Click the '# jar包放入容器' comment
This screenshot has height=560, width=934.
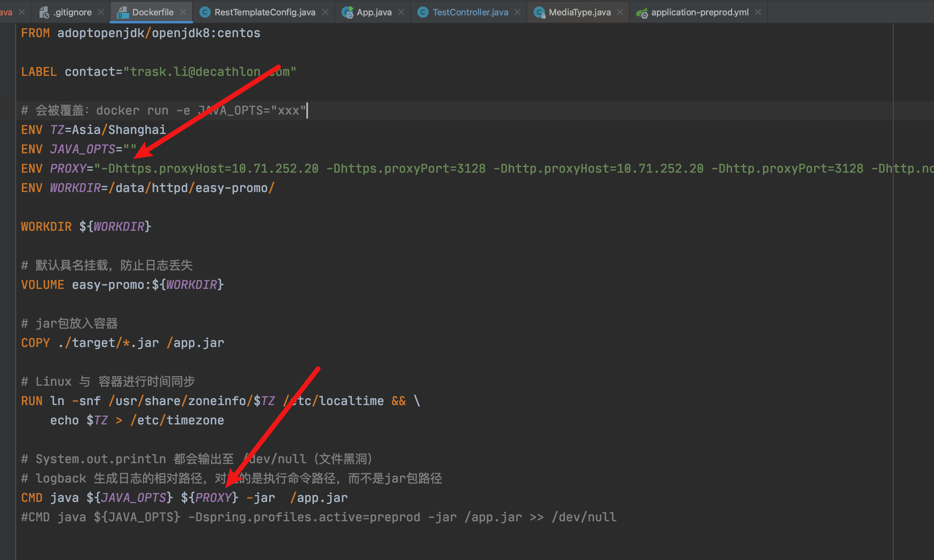[x=69, y=324]
